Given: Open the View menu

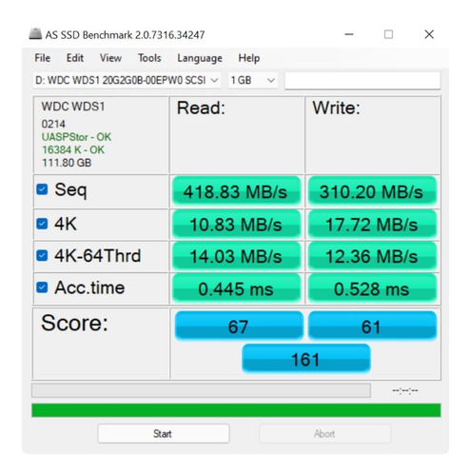Looking at the screenshot, I should click(x=110, y=58).
